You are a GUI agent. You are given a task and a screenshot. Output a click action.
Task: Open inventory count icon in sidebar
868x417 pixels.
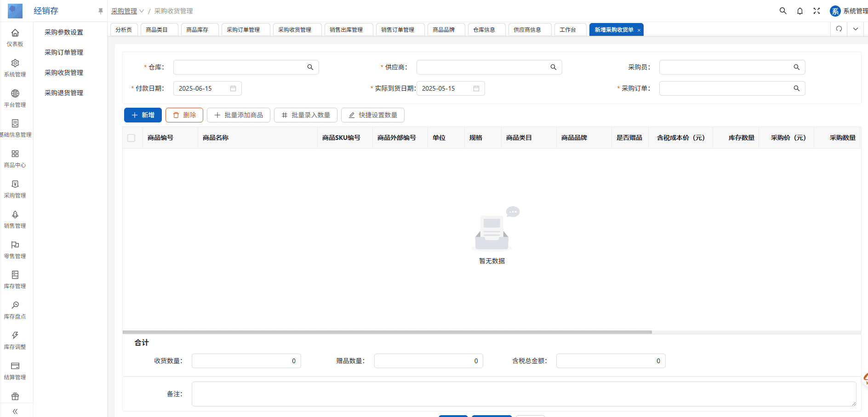pyautogui.click(x=15, y=306)
